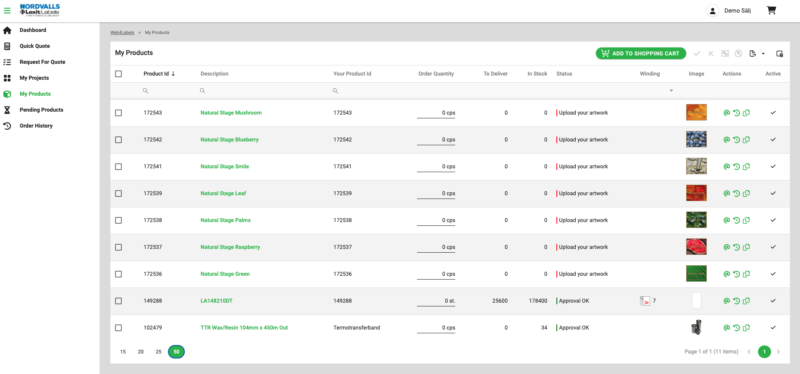Open TTR Wax/Resin 104mm x 450m Out link
This screenshot has height=374, width=800.
(x=244, y=328)
